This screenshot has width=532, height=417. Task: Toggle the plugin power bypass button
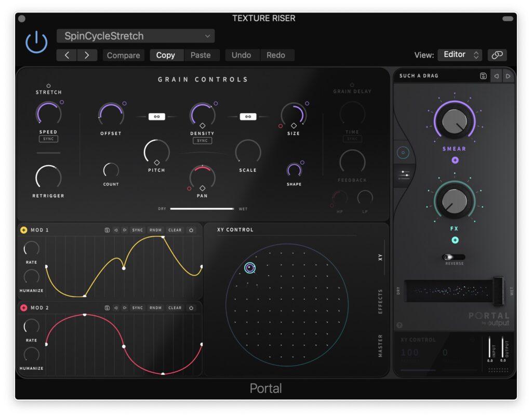click(36, 42)
